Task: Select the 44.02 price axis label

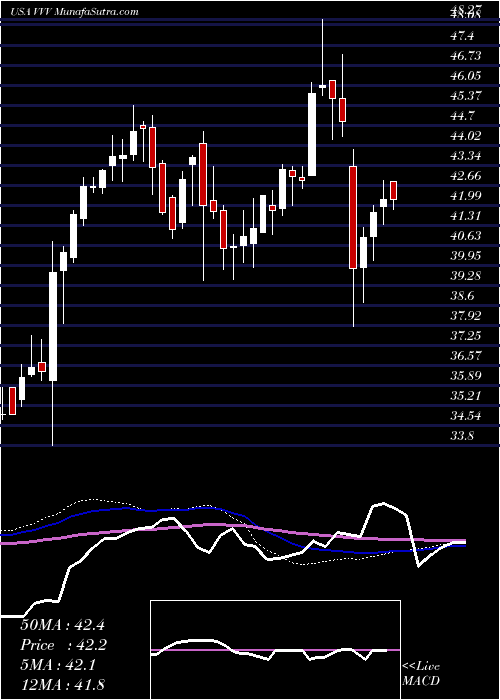Action: [467, 136]
